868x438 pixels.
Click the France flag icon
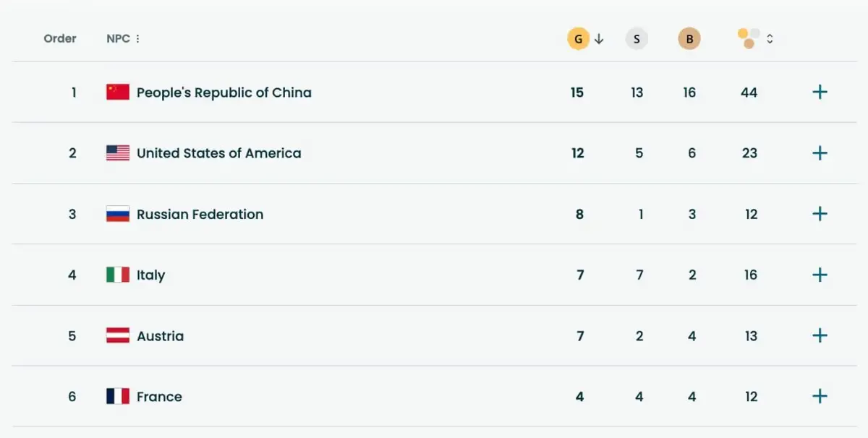[x=118, y=396]
